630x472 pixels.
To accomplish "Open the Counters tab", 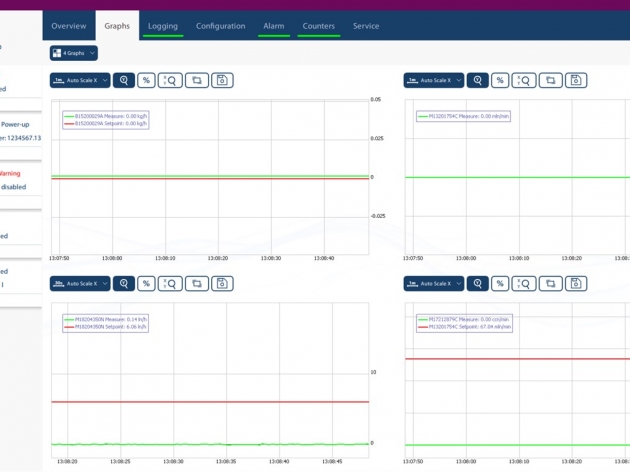I will [x=318, y=26].
